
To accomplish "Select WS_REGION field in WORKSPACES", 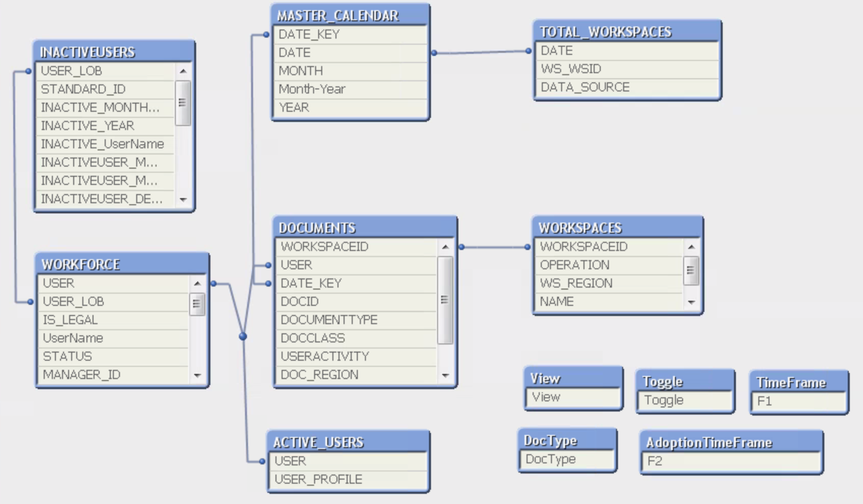I will pyautogui.click(x=609, y=283).
